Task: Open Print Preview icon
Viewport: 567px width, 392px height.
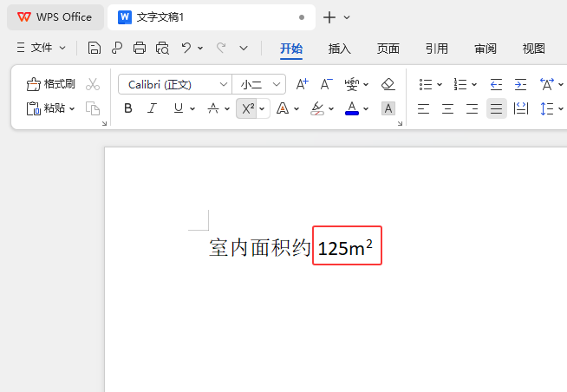Action: click(x=162, y=48)
